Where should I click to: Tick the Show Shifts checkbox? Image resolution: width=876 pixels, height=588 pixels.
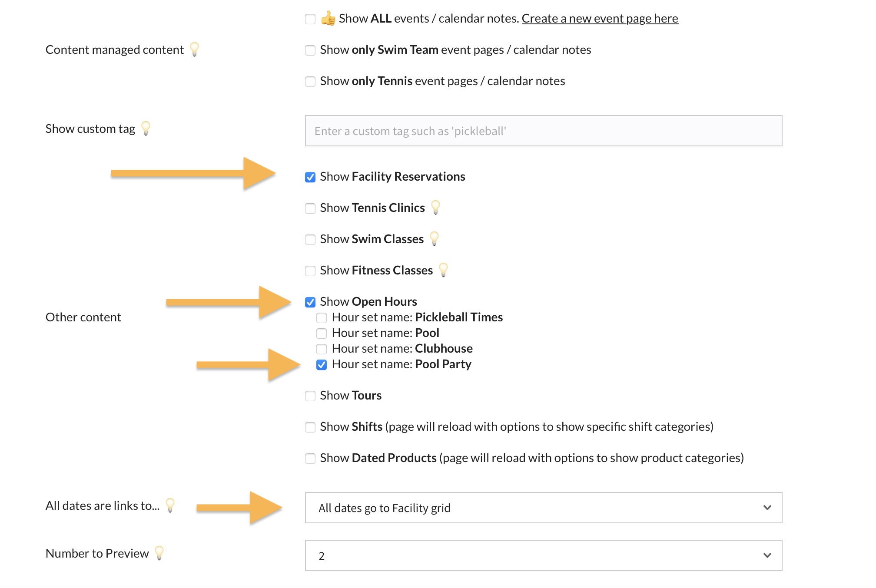pyautogui.click(x=310, y=427)
